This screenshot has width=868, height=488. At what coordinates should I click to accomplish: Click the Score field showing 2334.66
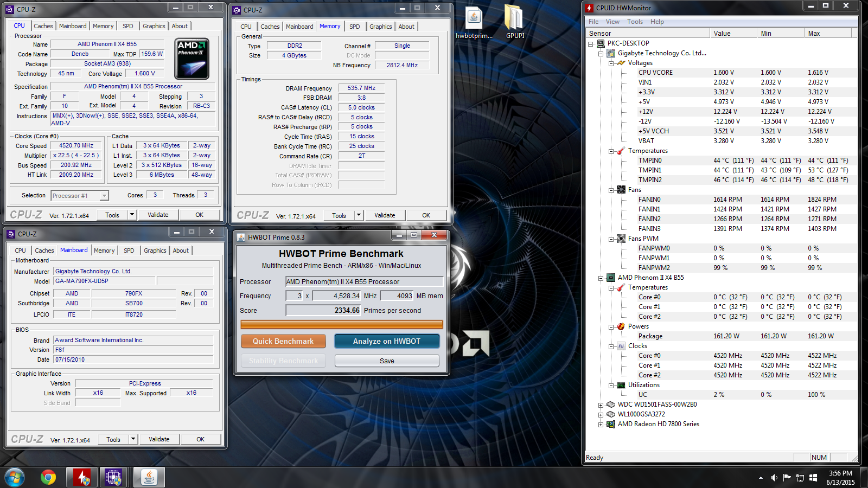pyautogui.click(x=323, y=310)
